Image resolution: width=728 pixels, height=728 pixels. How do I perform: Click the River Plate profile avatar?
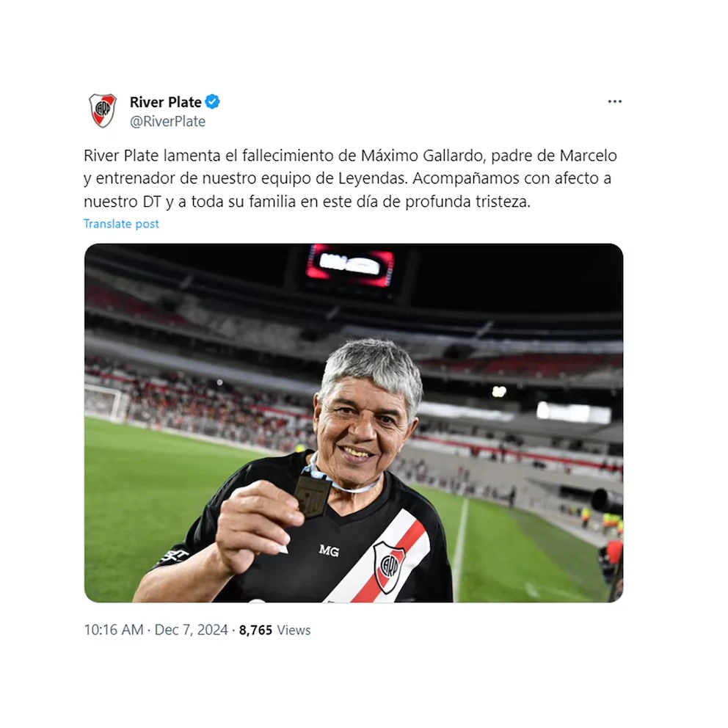point(103,111)
